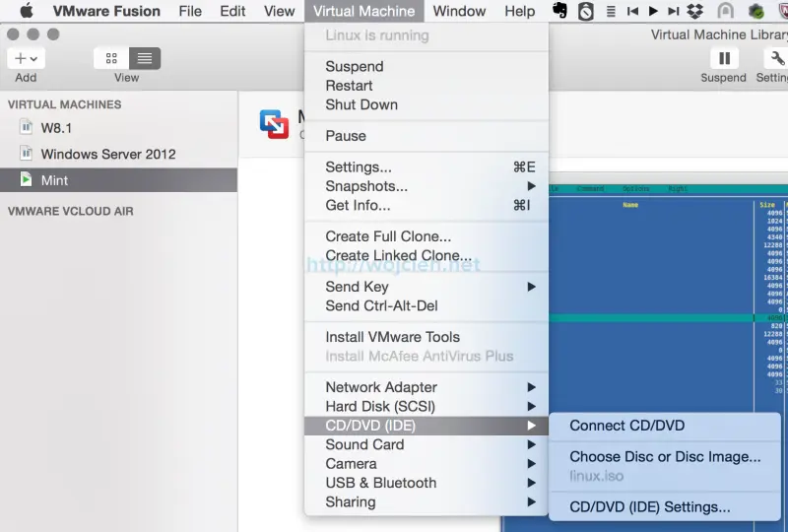Open the Settings wrench toolbar icon
788x532 pixels.
tap(776, 59)
